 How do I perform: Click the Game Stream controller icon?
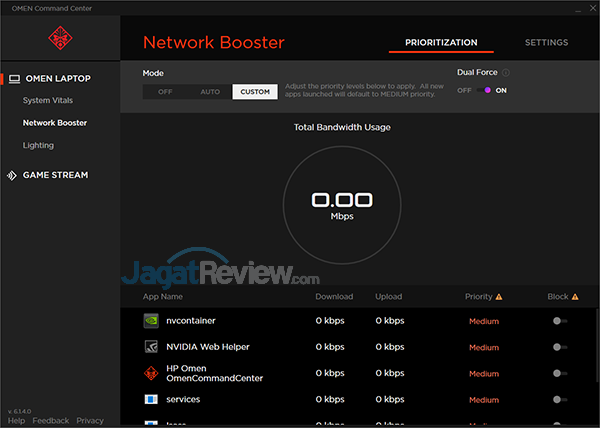click(14, 175)
